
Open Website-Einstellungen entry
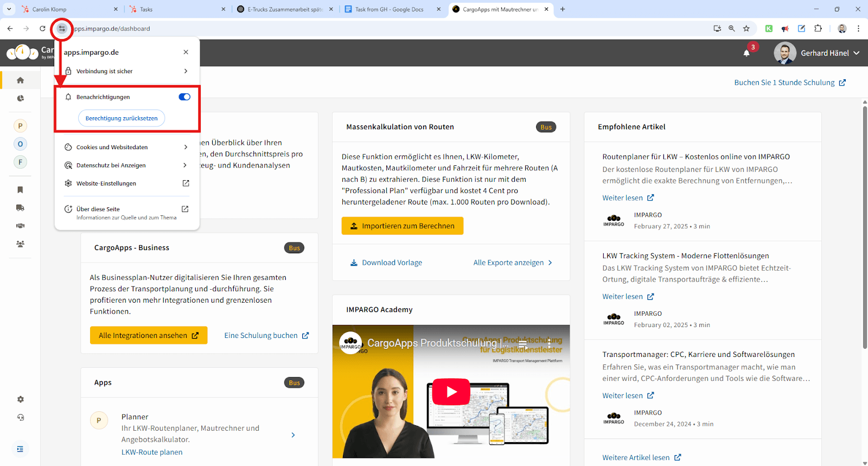127,183
